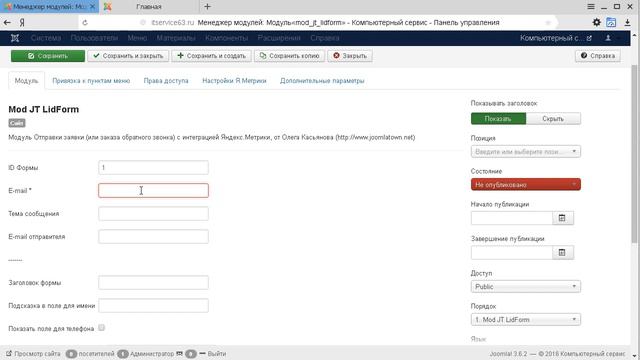This screenshot has width=640, height=360.
Task: Click Заголовок формы field
Action: coord(153,282)
